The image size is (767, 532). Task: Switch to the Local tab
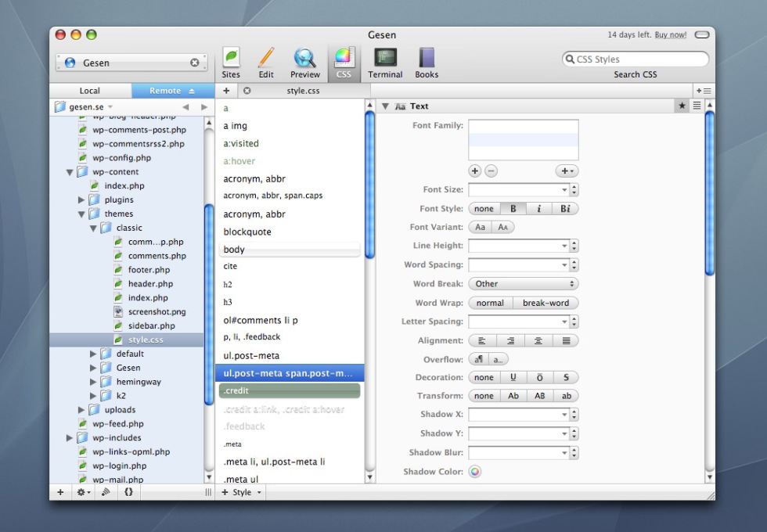(90, 91)
